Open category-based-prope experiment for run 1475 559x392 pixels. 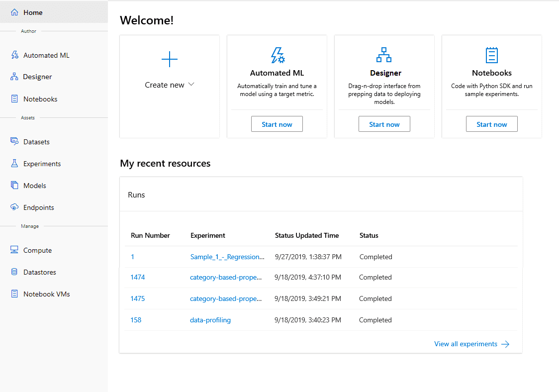[226, 298]
